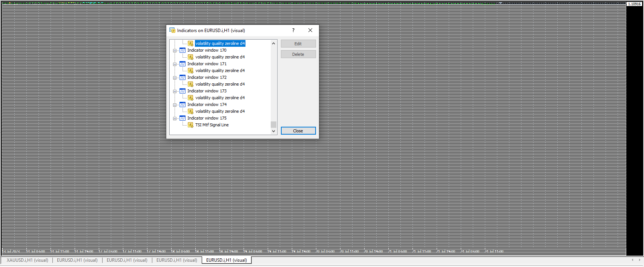Click the Indicators dialog title bar icon
This screenshot has width=644, height=267.
(172, 30)
